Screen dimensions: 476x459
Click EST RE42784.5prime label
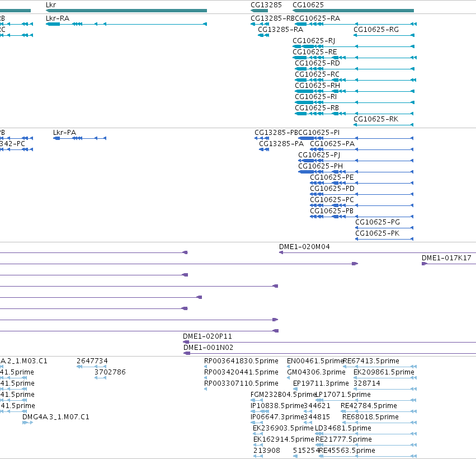point(369,406)
